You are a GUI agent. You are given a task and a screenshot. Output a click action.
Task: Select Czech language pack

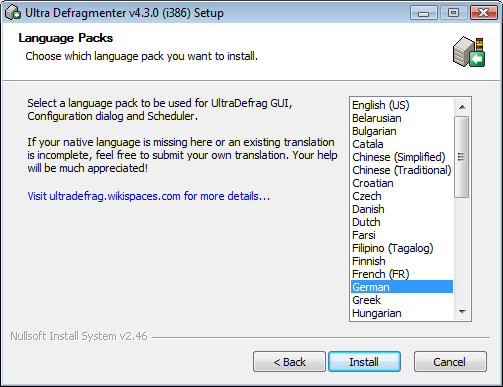tap(402, 196)
